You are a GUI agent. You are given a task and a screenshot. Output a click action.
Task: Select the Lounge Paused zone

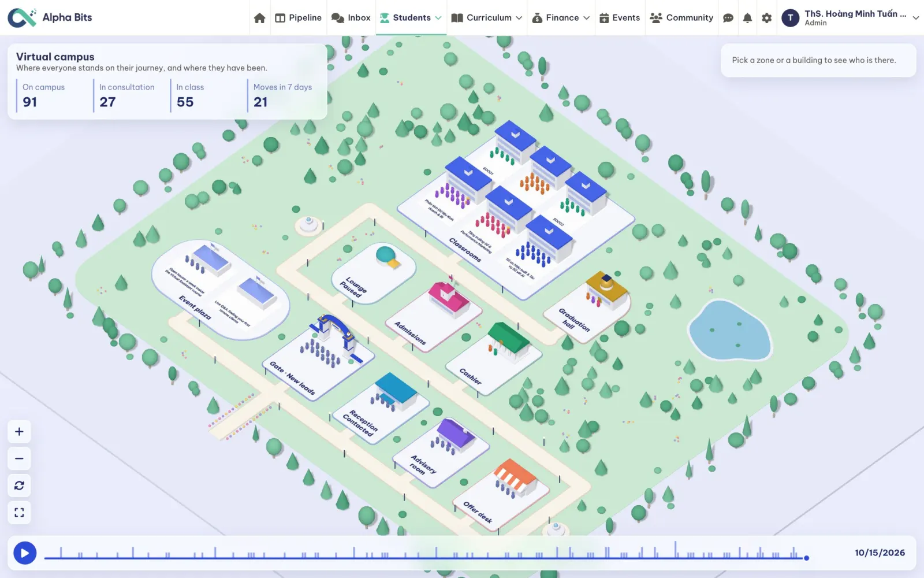[x=374, y=273]
